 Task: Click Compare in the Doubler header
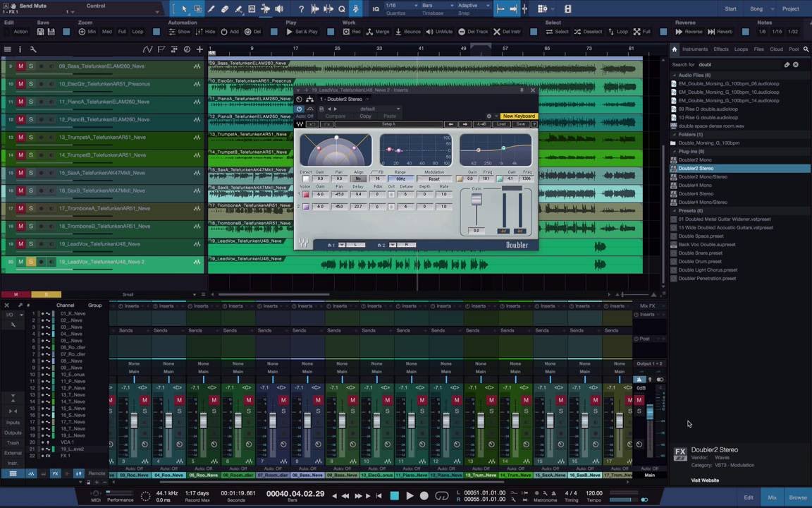pyautogui.click(x=335, y=116)
